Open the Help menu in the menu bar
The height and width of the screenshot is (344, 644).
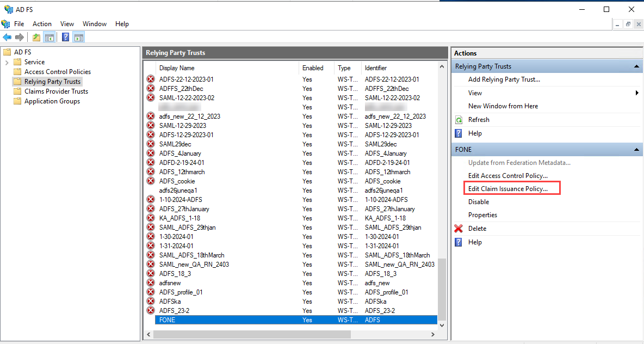(122, 24)
